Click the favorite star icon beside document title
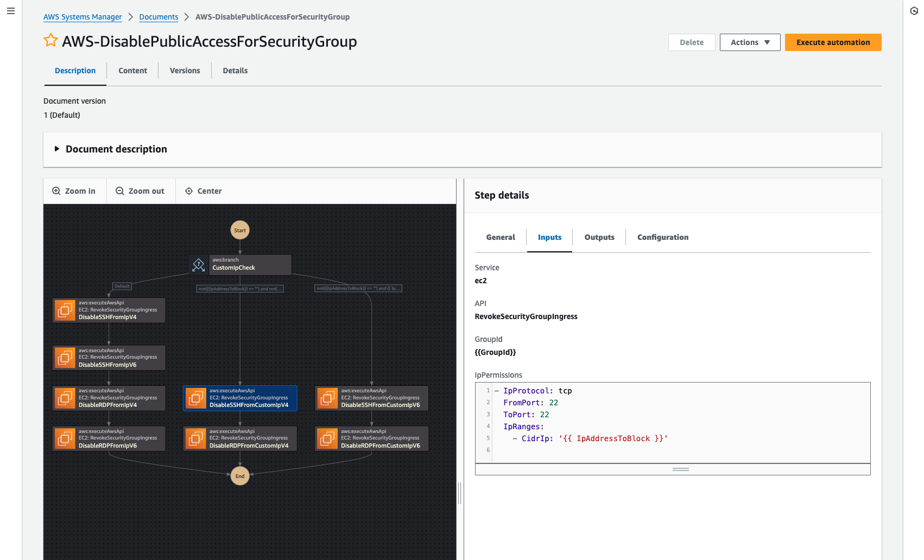The image size is (924, 560). tap(50, 41)
